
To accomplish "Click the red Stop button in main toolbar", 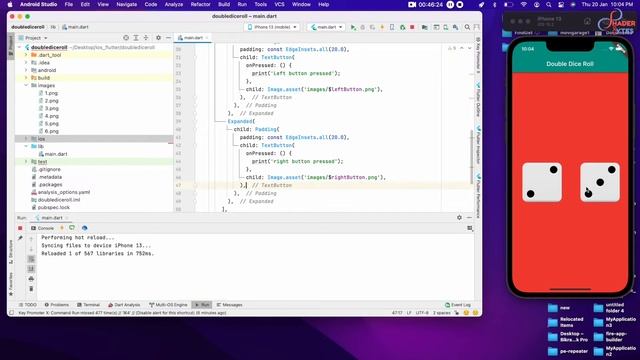I will 412,27.
